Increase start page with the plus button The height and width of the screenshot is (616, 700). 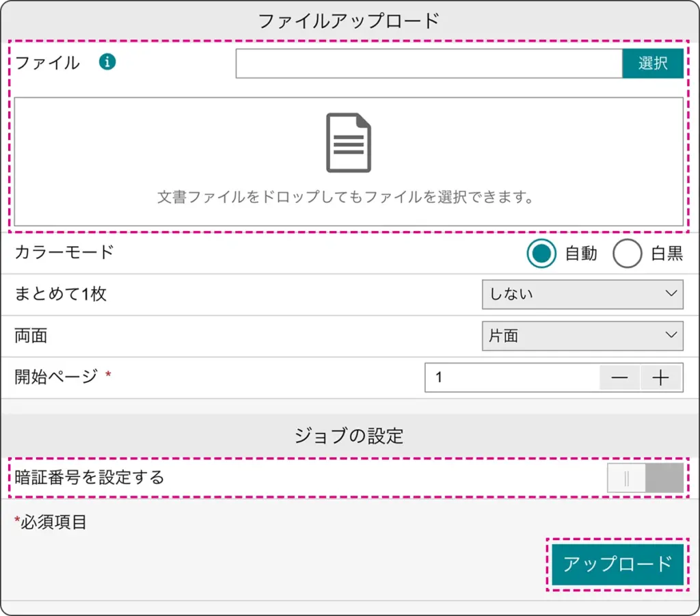(660, 378)
